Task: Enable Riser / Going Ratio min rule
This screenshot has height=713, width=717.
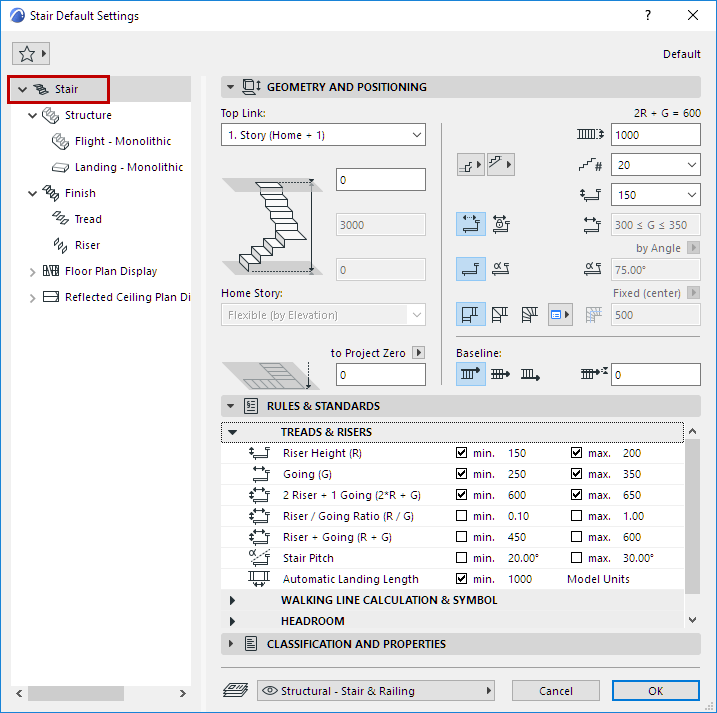Action: [461, 516]
